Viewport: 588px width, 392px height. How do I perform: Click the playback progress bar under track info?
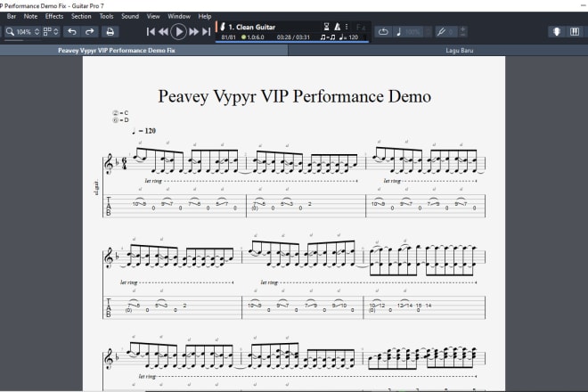[x=291, y=42]
